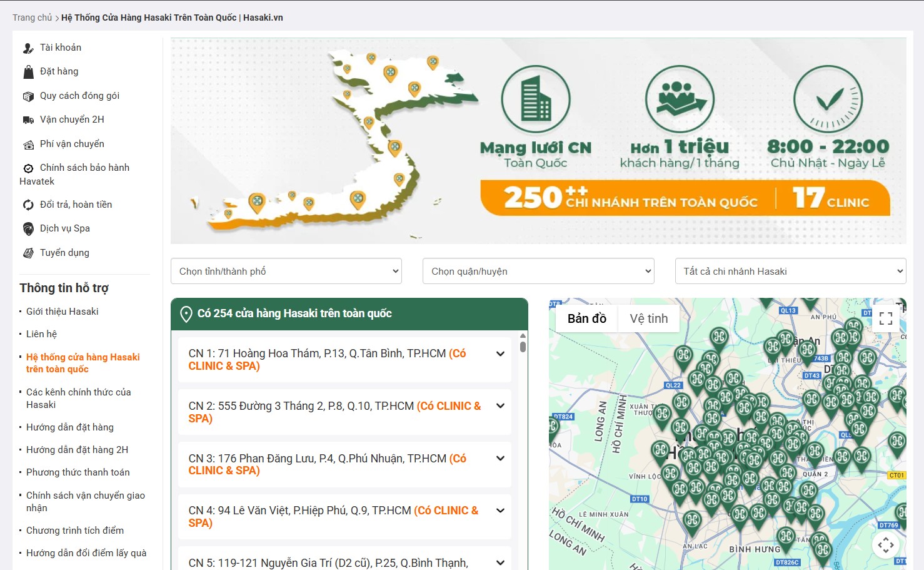The width and height of the screenshot is (924, 570).
Task: Click the Vận chuyển 2H truck icon
Action: [x=28, y=120]
